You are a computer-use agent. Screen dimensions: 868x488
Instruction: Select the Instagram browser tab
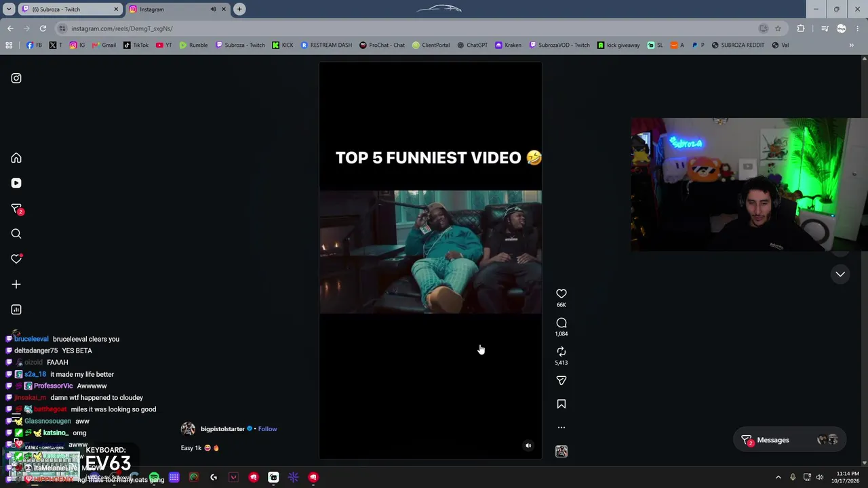point(177,9)
